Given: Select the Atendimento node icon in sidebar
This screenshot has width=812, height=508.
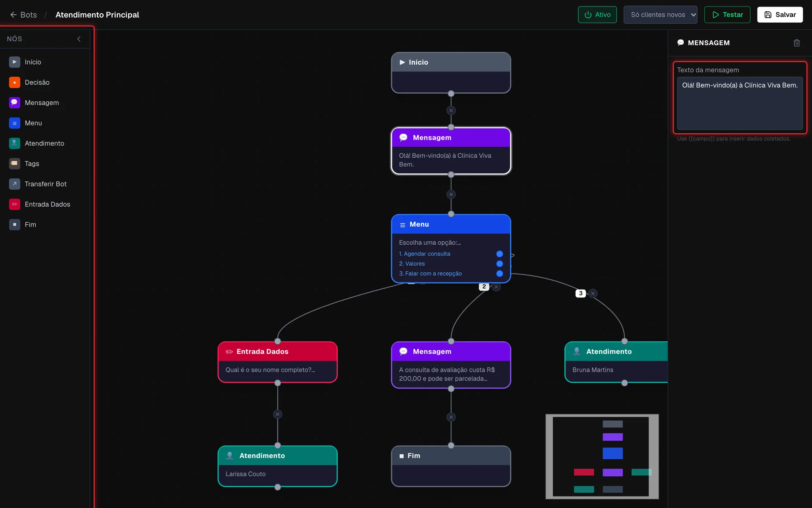Looking at the screenshot, I should pyautogui.click(x=15, y=143).
